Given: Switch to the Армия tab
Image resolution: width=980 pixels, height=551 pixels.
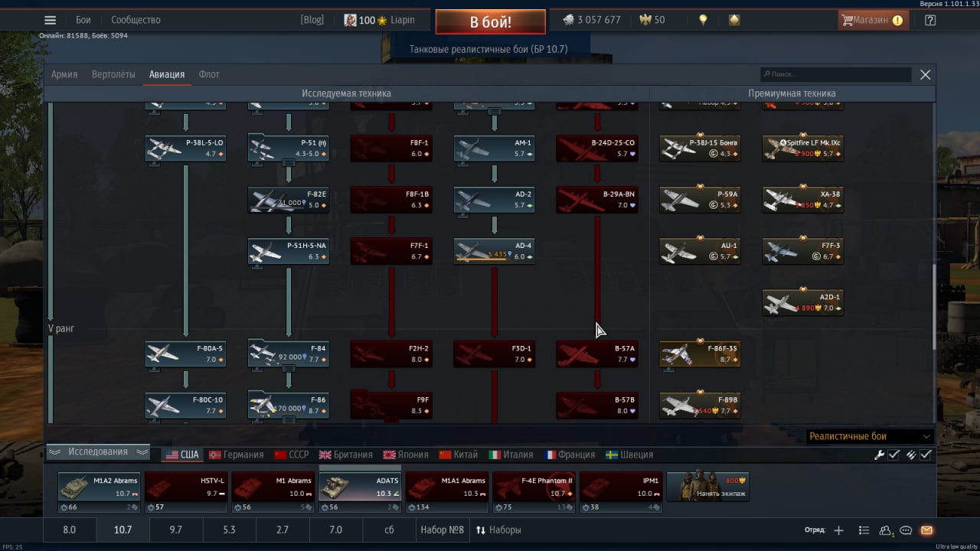Looking at the screenshot, I should 64,74.
